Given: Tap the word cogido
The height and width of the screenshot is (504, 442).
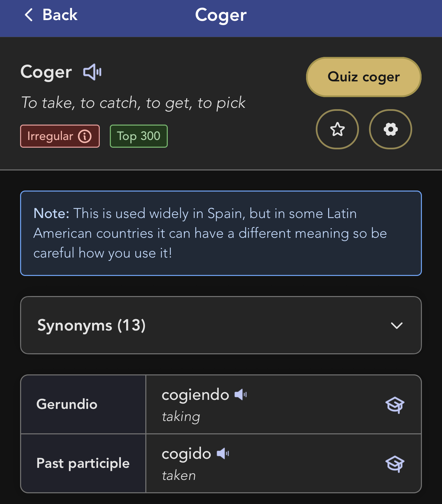Looking at the screenshot, I should [x=186, y=454].
